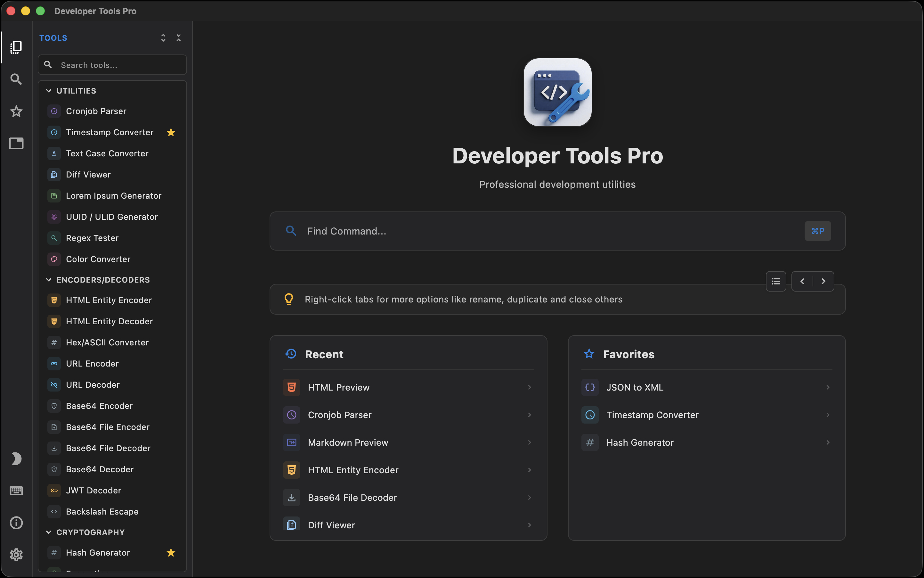This screenshot has width=924, height=578.
Task: Open JSON to XML from Favorites
Action: click(707, 387)
